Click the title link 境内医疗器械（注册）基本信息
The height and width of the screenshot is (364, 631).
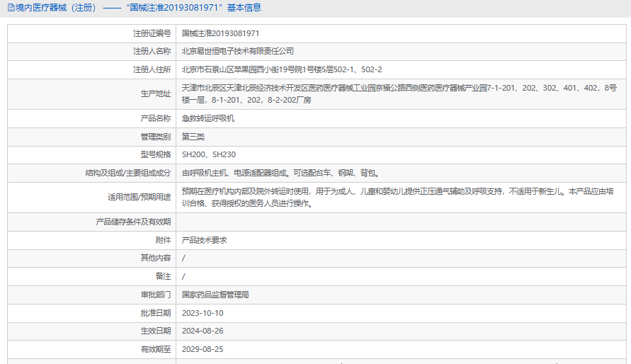tap(138, 8)
